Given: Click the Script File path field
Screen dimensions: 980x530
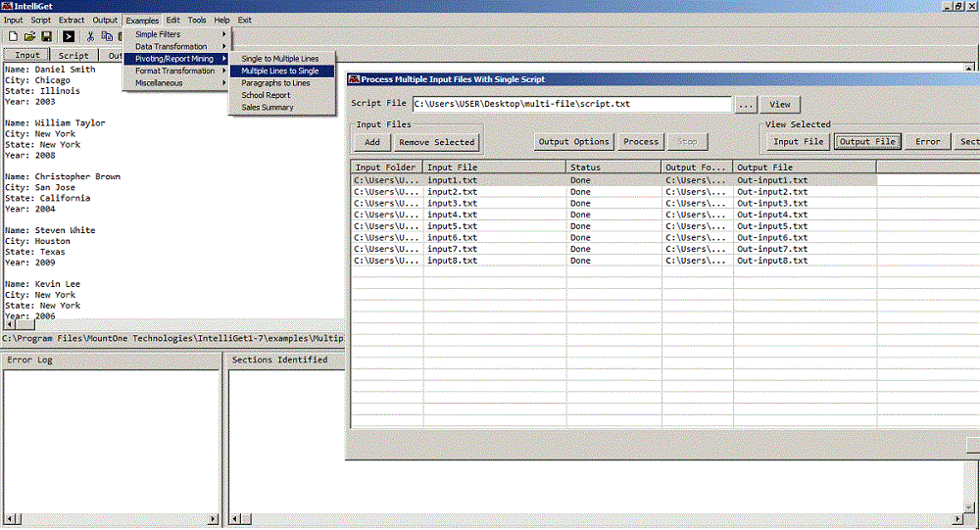Looking at the screenshot, I should (x=571, y=104).
